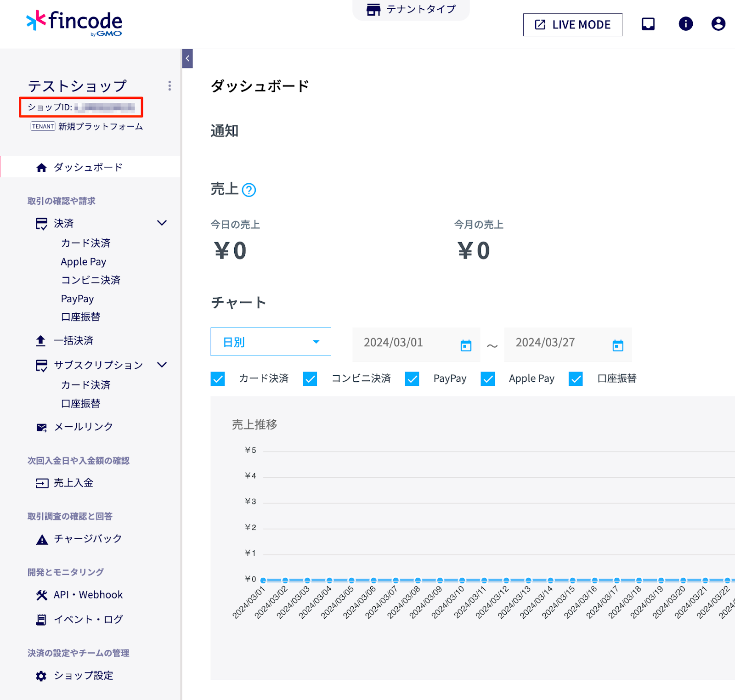
Task: Go to API・Webhook in sidebar
Action: pos(88,595)
